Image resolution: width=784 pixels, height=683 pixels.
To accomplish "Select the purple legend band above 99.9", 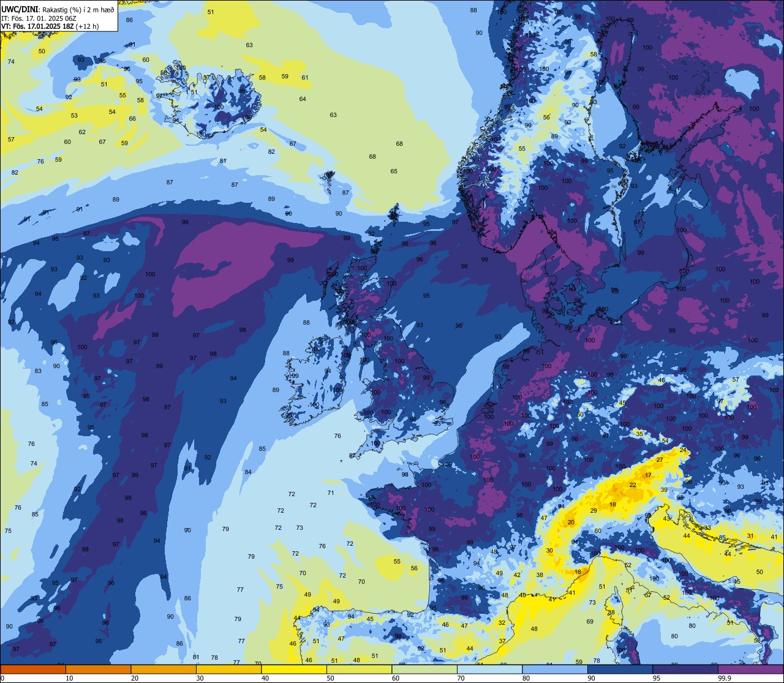I will pos(751,669).
